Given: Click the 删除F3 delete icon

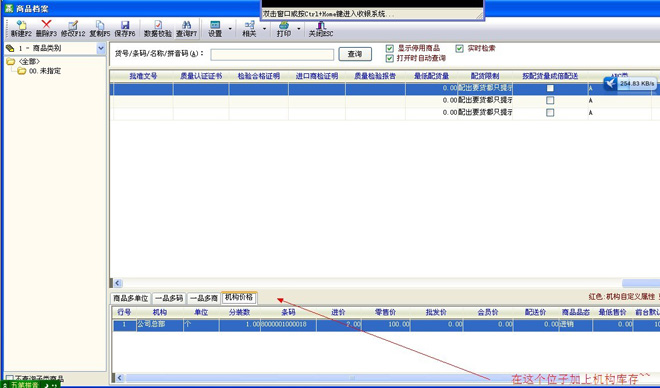Looking at the screenshot, I should coord(46,24).
